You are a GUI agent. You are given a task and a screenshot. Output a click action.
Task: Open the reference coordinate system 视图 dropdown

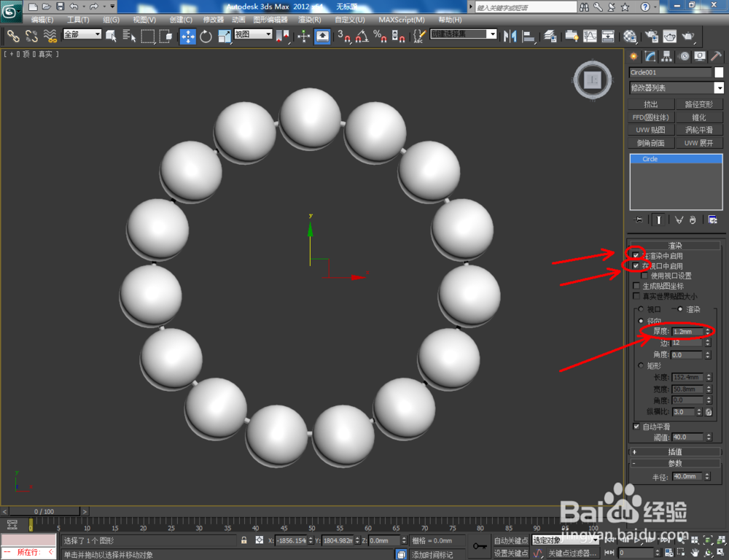tap(269, 34)
